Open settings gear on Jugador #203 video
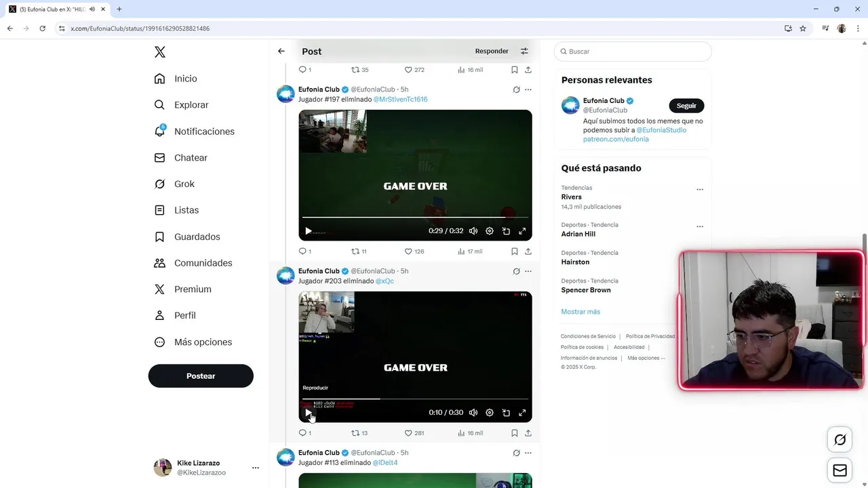The image size is (868, 488). click(490, 413)
